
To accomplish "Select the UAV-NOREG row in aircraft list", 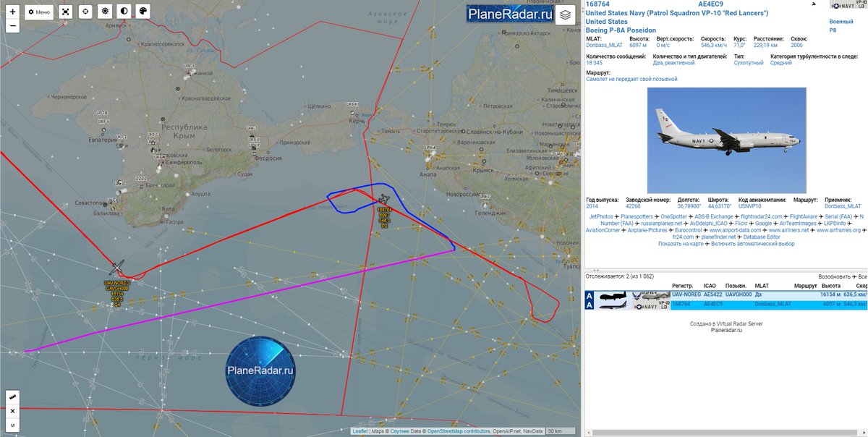I will 726,295.
